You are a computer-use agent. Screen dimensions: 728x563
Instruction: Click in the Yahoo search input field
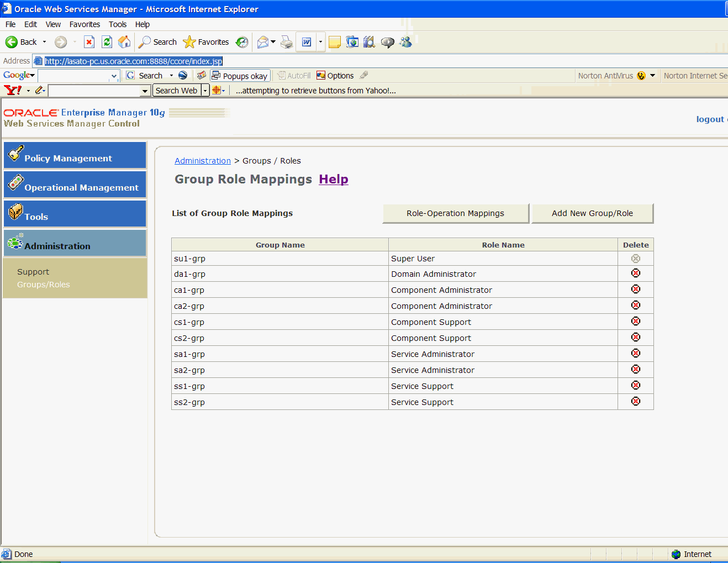(95, 91)
